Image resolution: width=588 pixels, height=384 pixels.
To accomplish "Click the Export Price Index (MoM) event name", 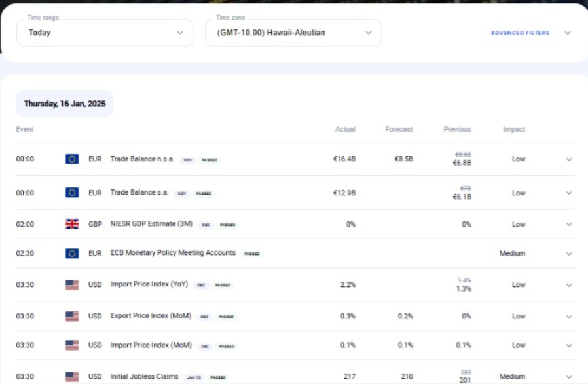I will (x=151, y=316).
